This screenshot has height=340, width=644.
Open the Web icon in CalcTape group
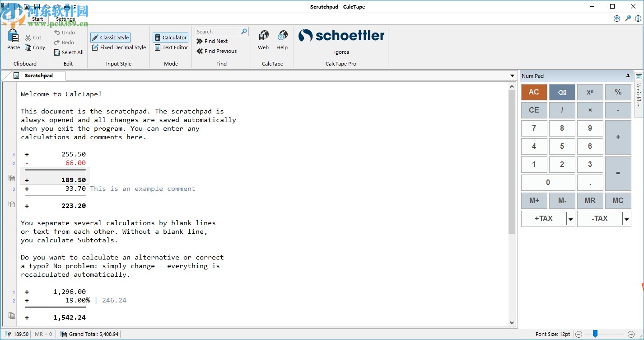[x=263, y=36]
